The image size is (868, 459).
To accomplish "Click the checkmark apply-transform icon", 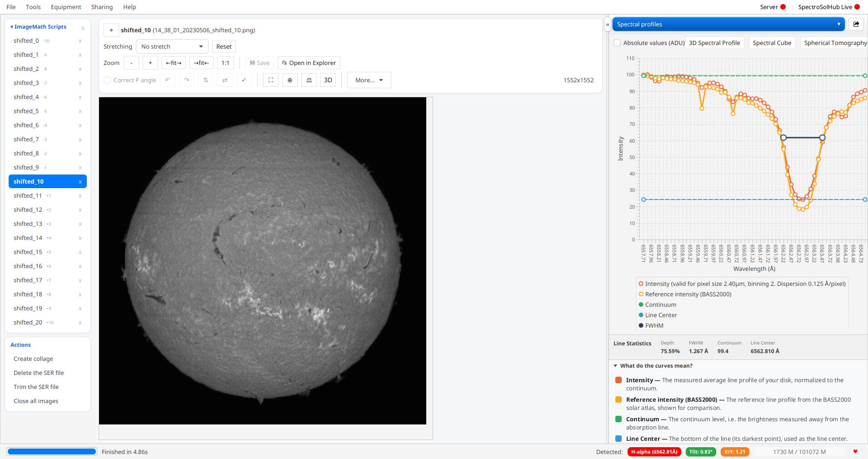I will [x=244, y=80].
